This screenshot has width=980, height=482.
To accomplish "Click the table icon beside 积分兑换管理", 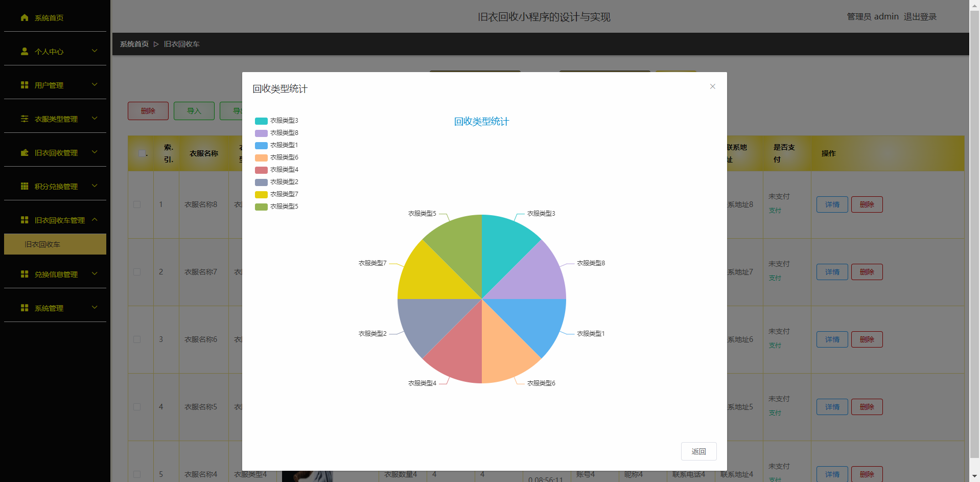I will 24,187.
